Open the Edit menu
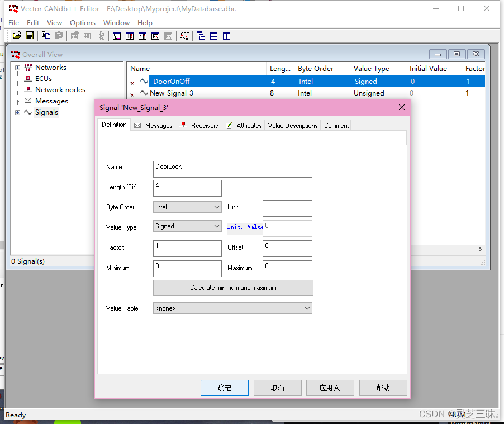 pos(33,23)
